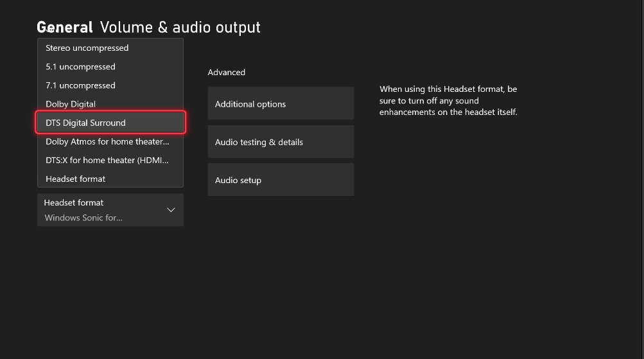The image size is (644, 359).
Task: Choose the 5.1 uncompressed option
Action: [80, 67]
